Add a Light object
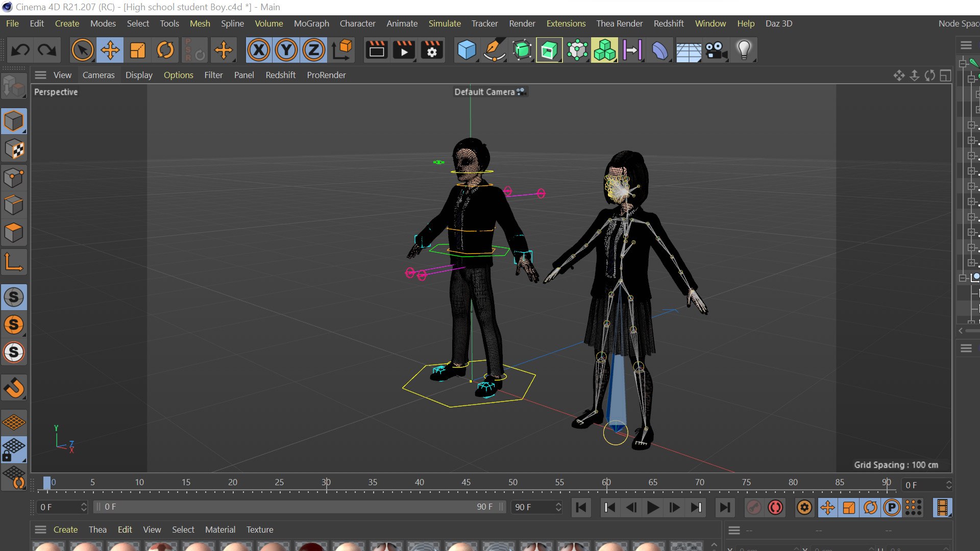 click(x=744, y=50)
